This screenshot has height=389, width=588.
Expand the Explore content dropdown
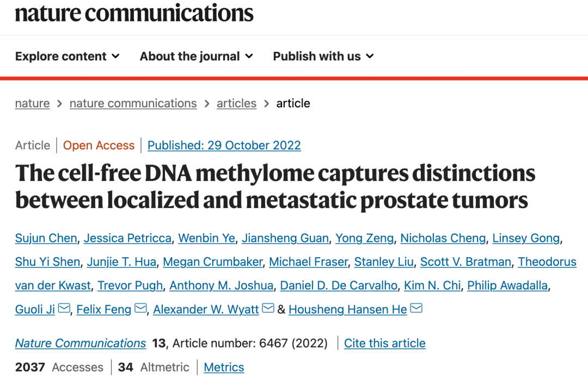[x=68, y=56]
